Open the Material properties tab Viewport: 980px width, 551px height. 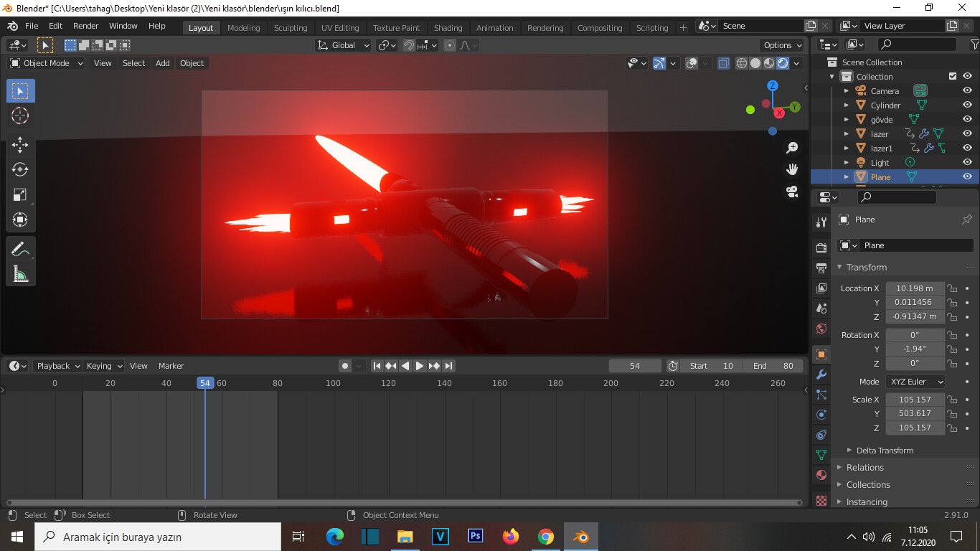pyautogui.click(x=821, y=475)
